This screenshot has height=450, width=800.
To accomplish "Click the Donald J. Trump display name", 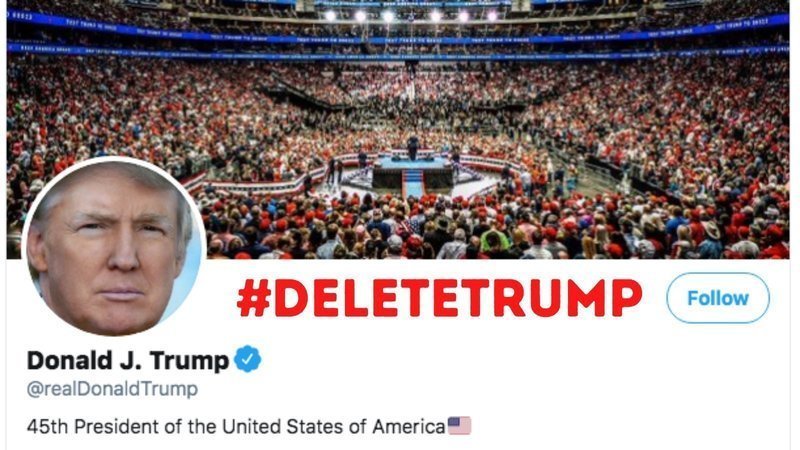I will click(128, 360).
